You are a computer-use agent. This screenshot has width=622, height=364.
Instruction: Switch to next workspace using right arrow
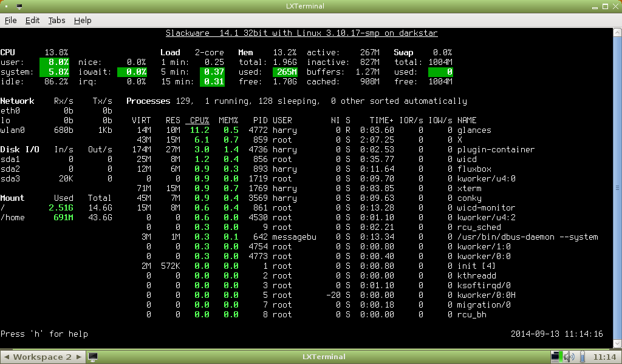(x=78, y=357)
